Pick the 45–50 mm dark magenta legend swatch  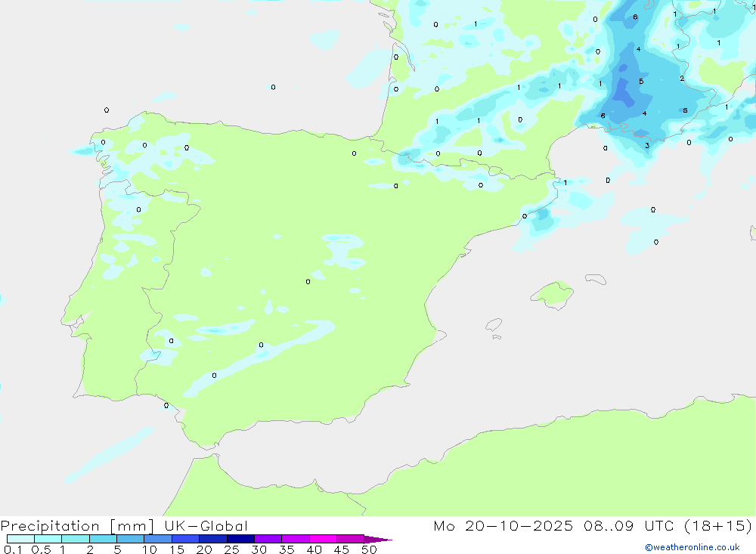click(351, 539)
